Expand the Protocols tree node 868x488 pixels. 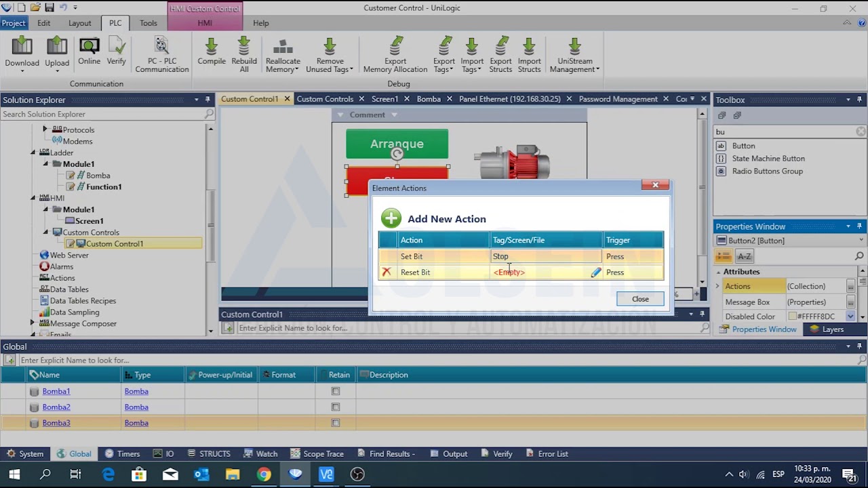click(45, 129)
